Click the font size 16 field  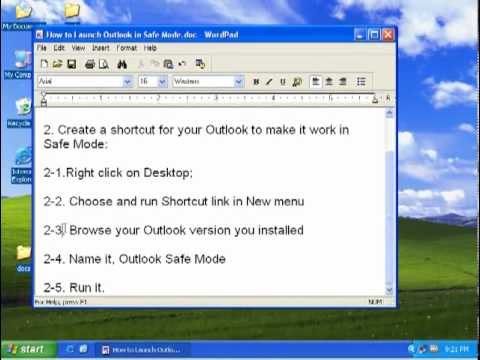coord(148,82)
